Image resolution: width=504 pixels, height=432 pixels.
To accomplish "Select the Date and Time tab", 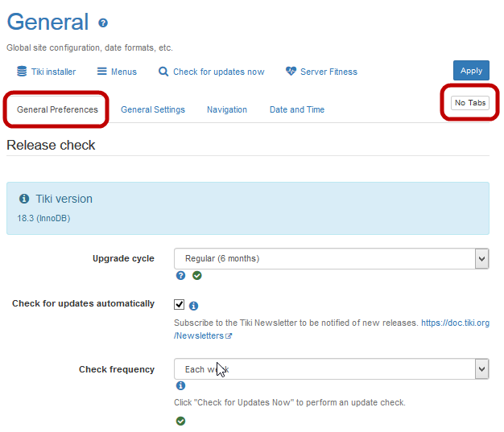I will [297, 109].
